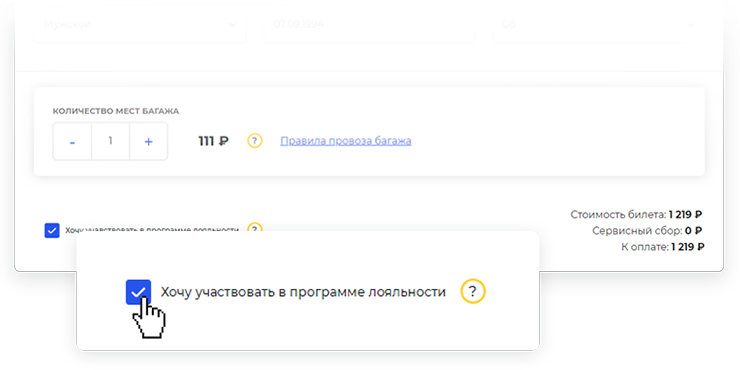Toggle the enlarged loyalty program checkbox
The width and height of the screenshot is (740, 370).
138,292
